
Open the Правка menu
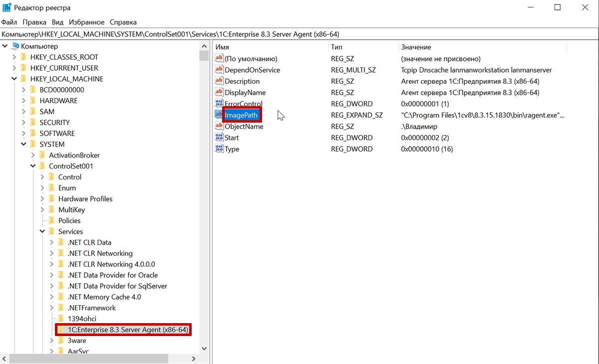pyautogui.click(x=34, y=22)
